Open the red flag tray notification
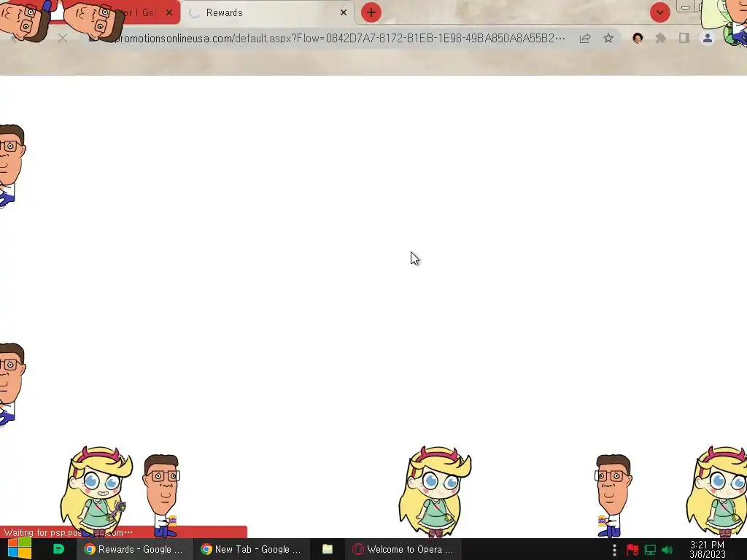Viewport: 747px width, 560px height. point(632,550)
